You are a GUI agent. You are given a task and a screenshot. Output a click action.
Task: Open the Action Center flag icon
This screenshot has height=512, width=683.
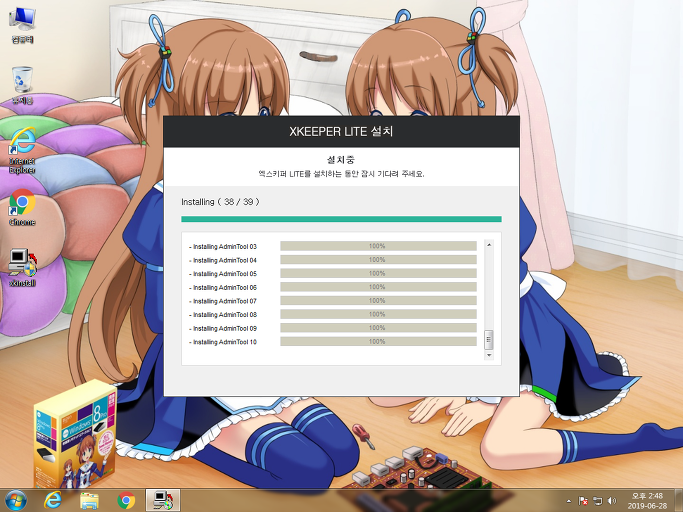tap(583, 501)
